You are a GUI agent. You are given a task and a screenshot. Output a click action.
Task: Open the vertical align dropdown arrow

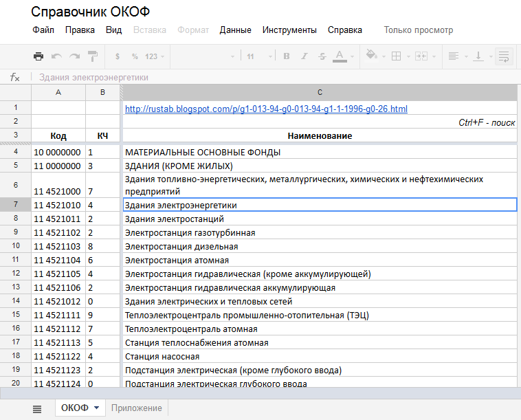(491, 57)
